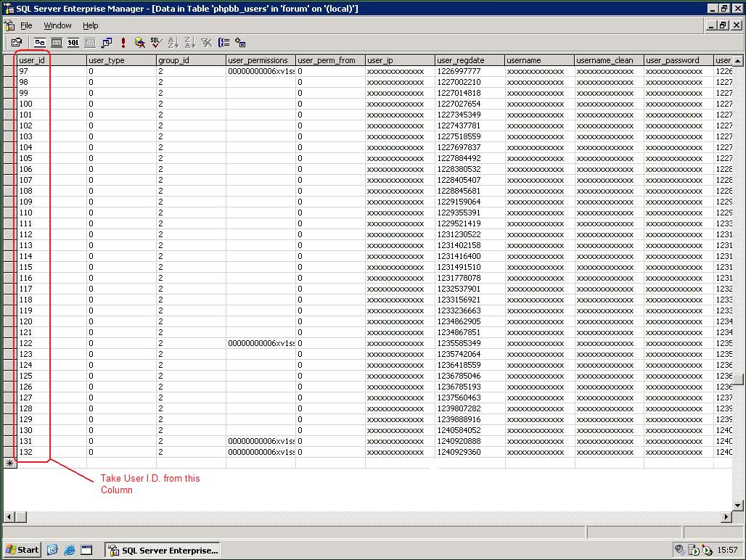Click the Remove Filter funnel icon
The image size is (746, 560).
[x=207, y=43]
